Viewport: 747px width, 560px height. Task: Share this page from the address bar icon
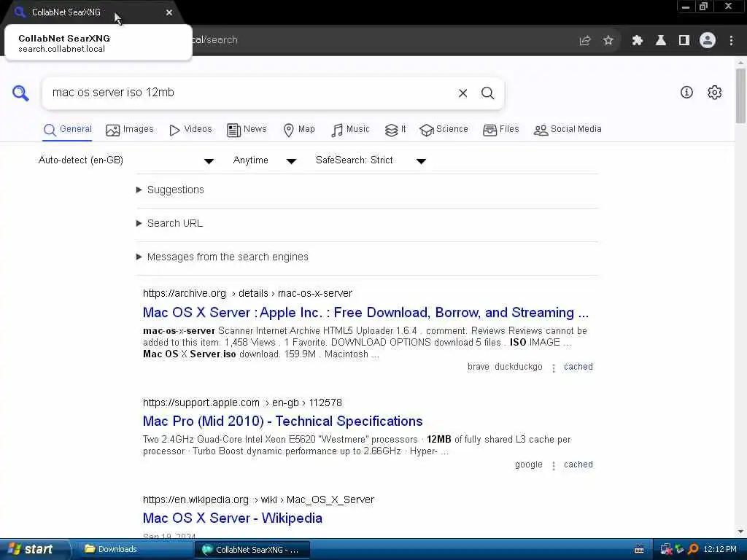584,41
